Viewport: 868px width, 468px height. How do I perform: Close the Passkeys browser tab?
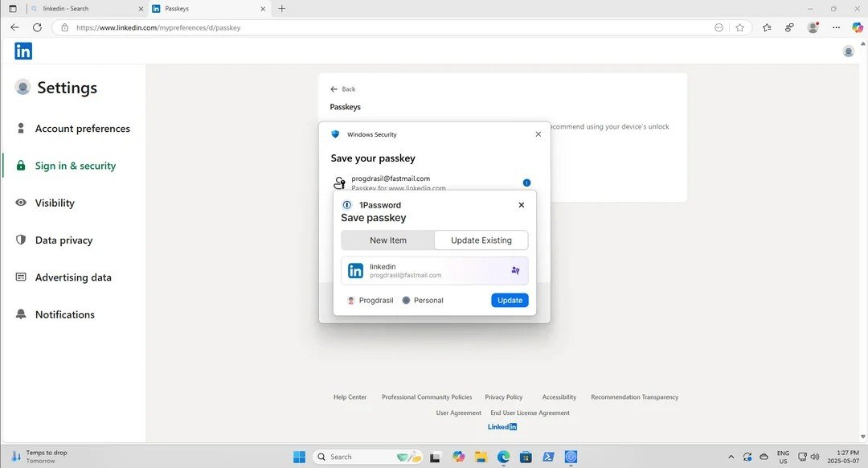pos(263,9)
